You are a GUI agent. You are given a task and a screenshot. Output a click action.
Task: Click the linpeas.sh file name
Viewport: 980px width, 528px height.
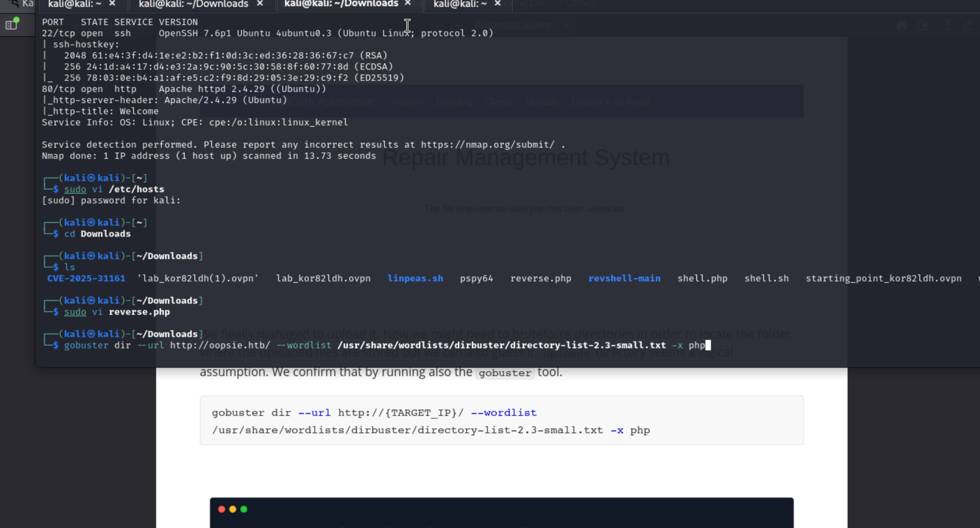click(415, 278)
